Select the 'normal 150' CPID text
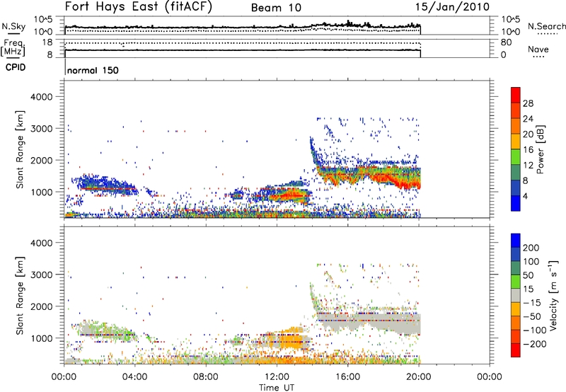 point(93,70)
